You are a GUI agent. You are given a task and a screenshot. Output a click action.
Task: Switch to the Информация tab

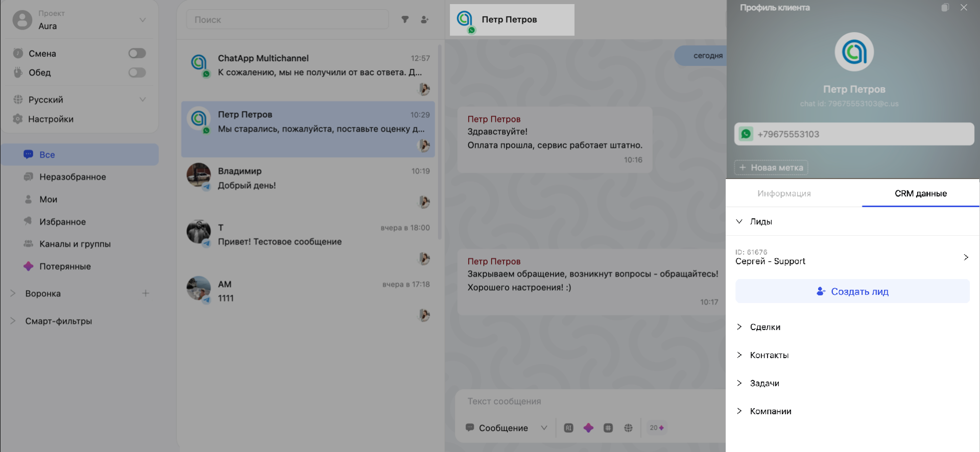tap(784, 193)
